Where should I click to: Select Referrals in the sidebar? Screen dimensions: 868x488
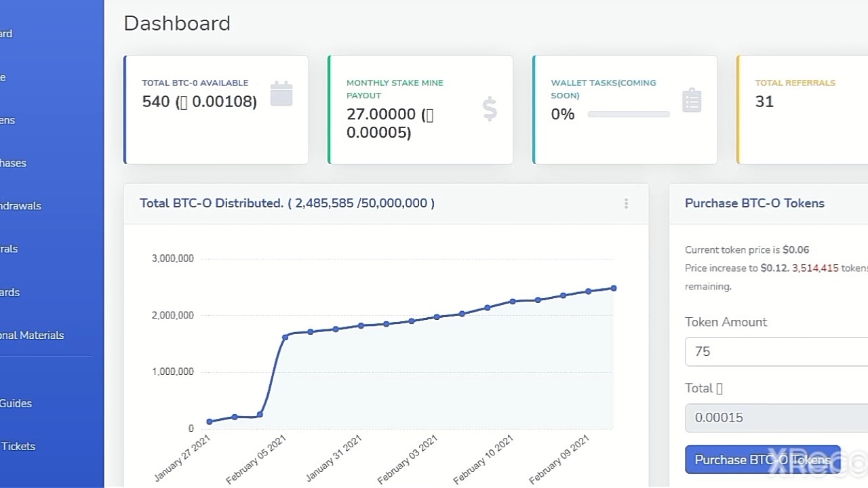click(x=9, y=249)
